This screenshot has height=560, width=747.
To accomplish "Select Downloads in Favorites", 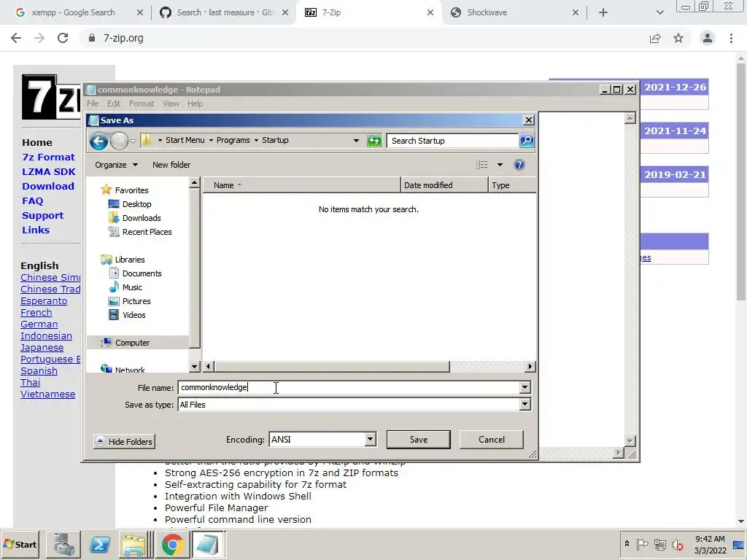I will click(142, 218).
